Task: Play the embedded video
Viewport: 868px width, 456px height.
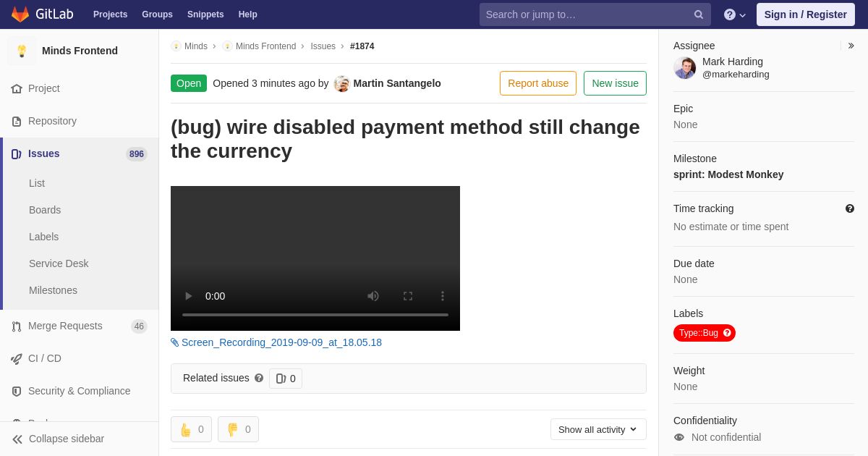Action: (189, 296)
